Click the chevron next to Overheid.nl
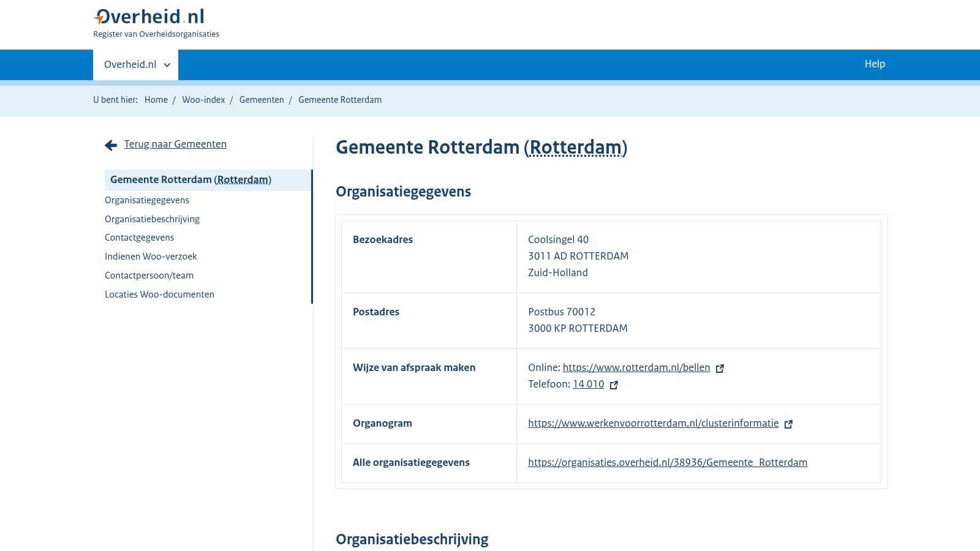980x551 pixels. point(167,65)
